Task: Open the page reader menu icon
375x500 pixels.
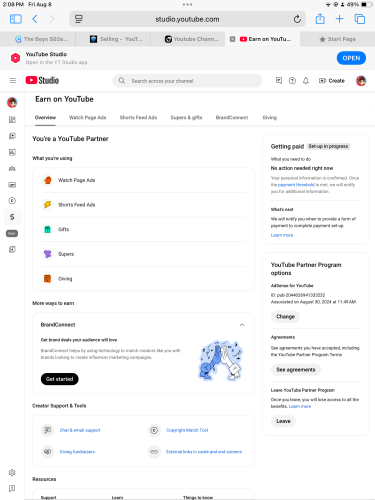Action: click(79, 19)
